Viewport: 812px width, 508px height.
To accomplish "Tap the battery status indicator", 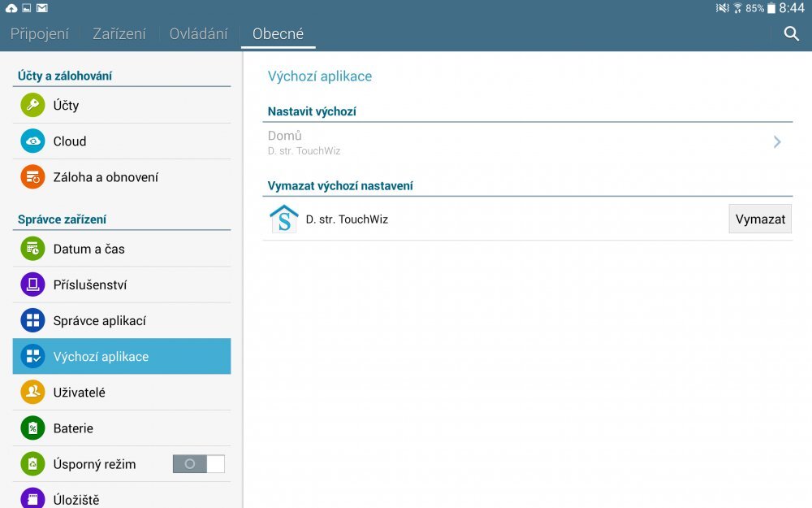I will point(771,8).
